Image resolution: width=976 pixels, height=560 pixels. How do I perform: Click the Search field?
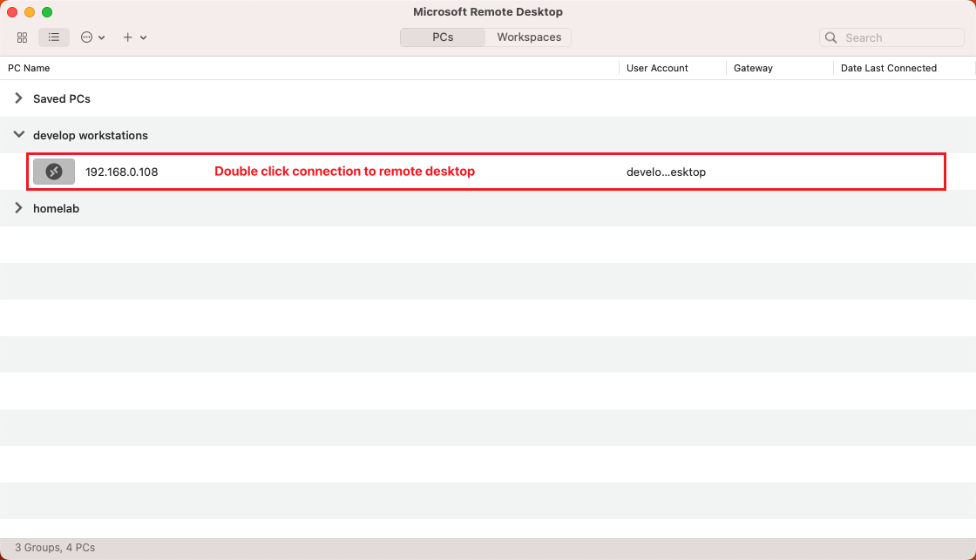point(891,37)
